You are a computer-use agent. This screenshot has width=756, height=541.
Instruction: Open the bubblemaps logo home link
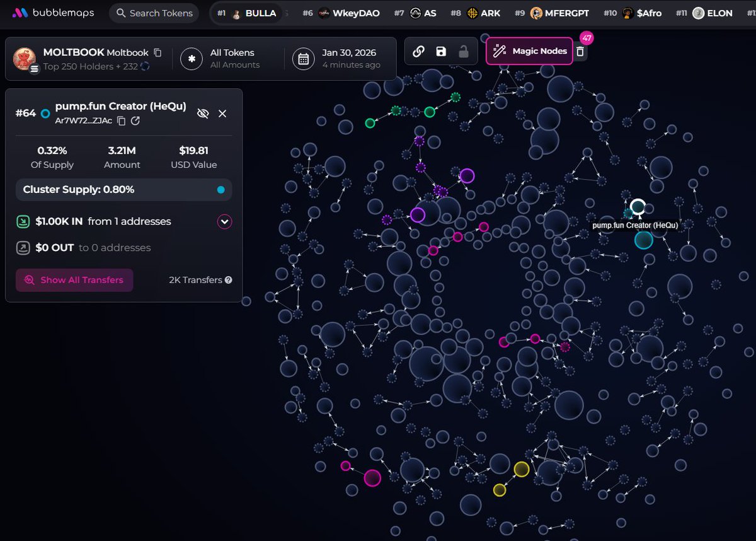pyautogui.click(x=53, y=13)
